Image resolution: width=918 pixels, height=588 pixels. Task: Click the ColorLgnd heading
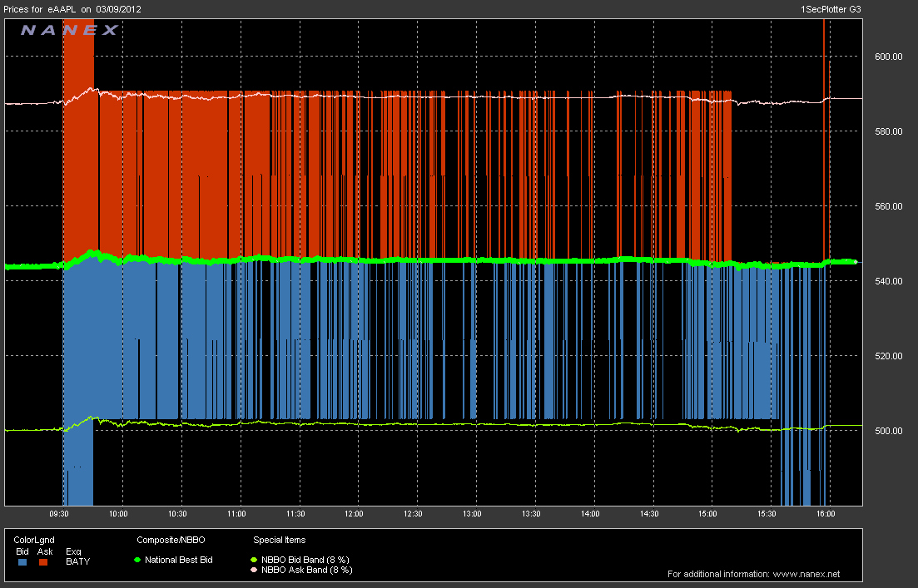(x=34, y=540)
